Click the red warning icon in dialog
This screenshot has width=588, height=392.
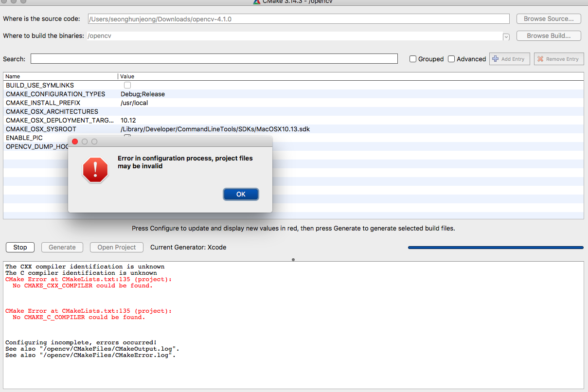tap(95, 170)
